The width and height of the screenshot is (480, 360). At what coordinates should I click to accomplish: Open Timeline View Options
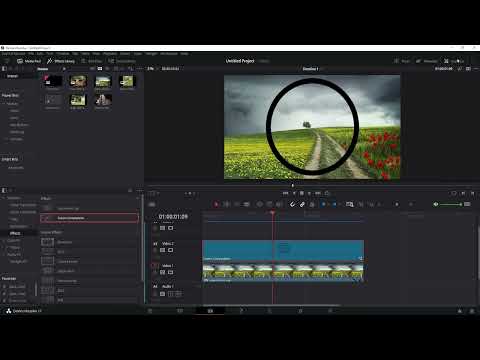pyautogui.click(x=152, y=204)
